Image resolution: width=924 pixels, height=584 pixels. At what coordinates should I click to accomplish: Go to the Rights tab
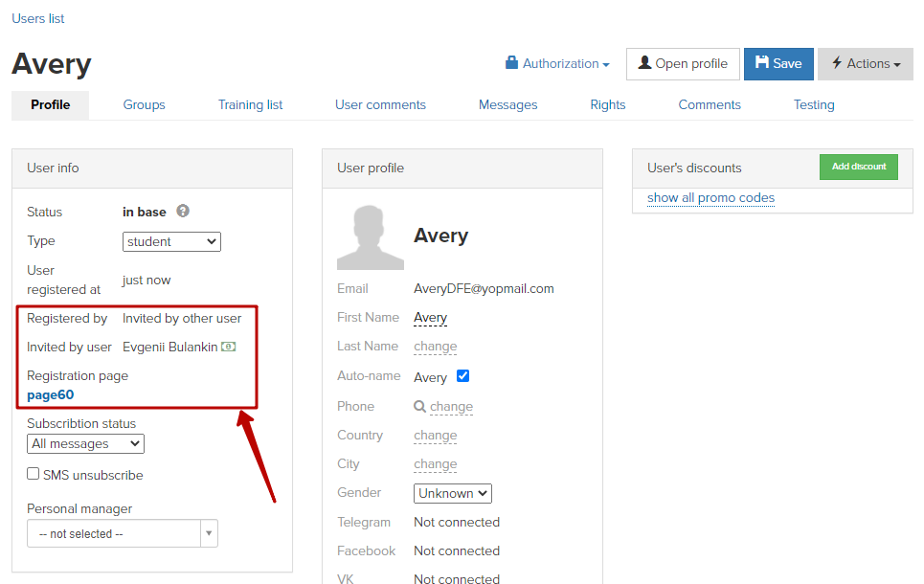coord(607,105)
